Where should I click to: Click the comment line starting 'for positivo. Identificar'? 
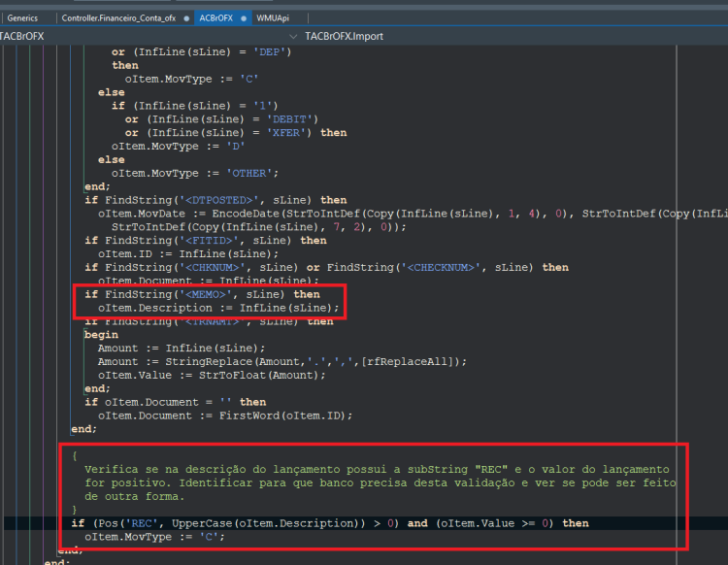click(381, 482)
